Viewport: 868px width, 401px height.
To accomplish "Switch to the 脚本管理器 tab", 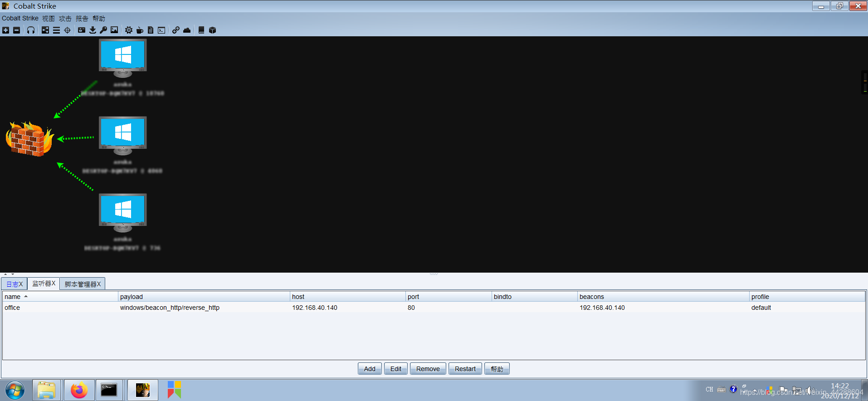I will pyautogui.click(x=83, y=284).
